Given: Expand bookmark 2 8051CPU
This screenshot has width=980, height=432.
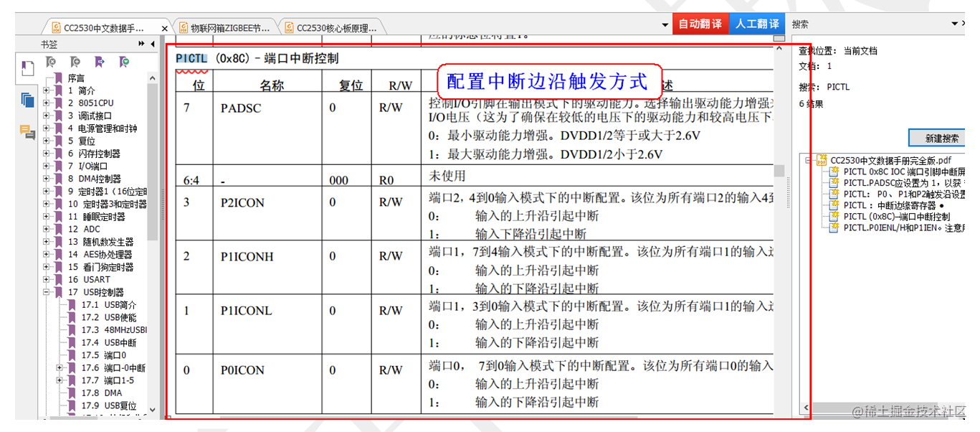Looking at the screenshot, I should click(x=47, y=103).
